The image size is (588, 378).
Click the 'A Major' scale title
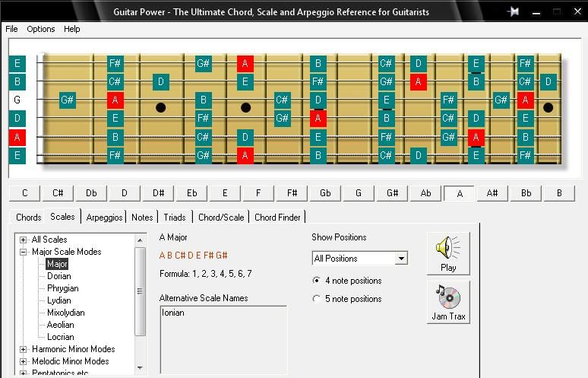173,237
